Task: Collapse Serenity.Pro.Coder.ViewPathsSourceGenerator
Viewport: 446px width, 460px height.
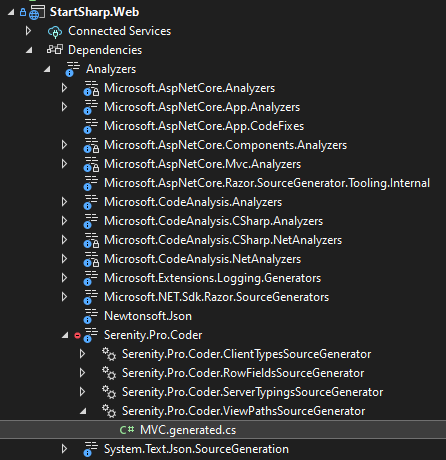Action: click(x=84, y=412)
